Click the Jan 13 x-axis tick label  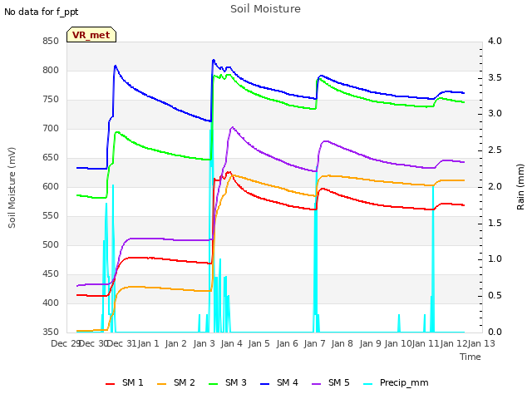pos(481,343)
